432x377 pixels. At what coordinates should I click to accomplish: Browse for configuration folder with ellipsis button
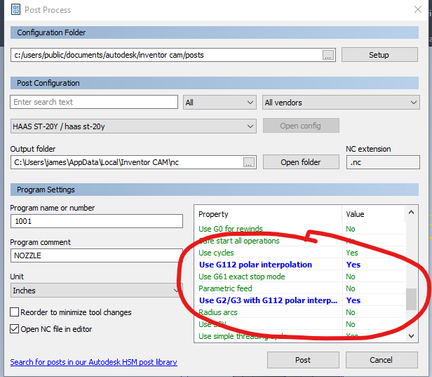click(328, 55)
